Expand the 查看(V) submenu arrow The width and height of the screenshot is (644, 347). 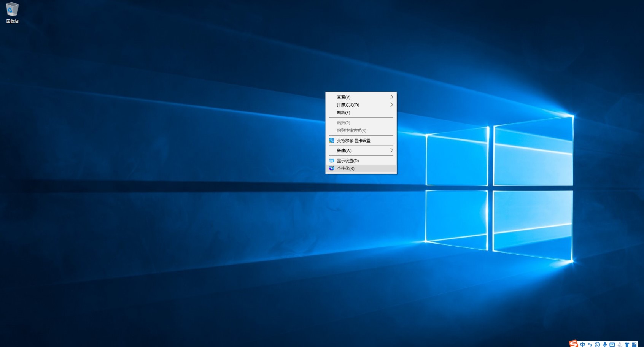(x=391, y=97)
